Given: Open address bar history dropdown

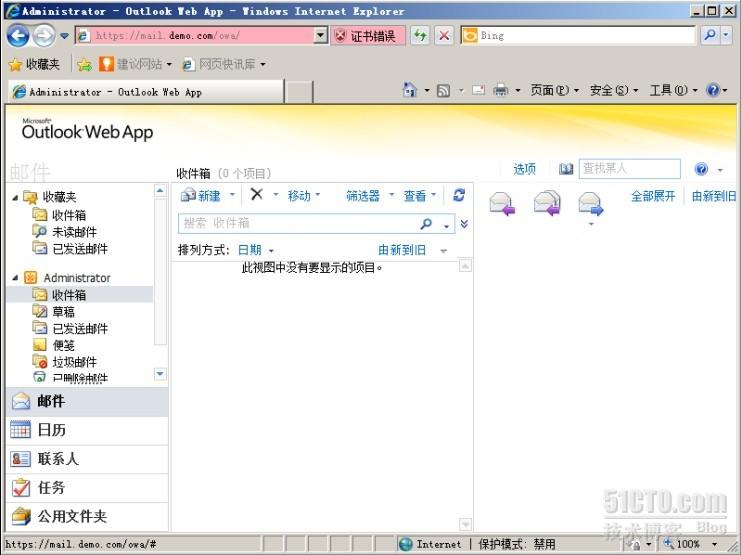Looking at the screenshot, I should [321, 35].
